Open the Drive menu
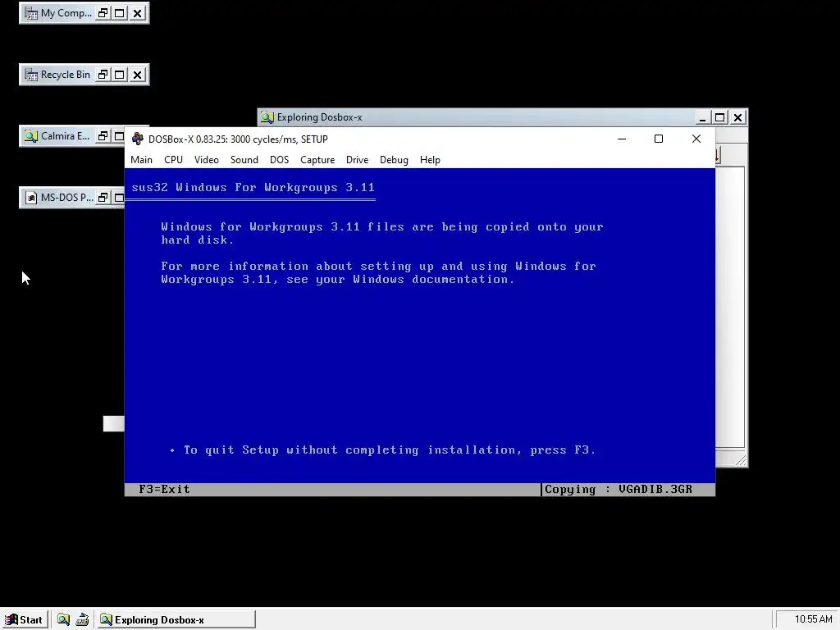840x630 pixels. click(358, 160)
